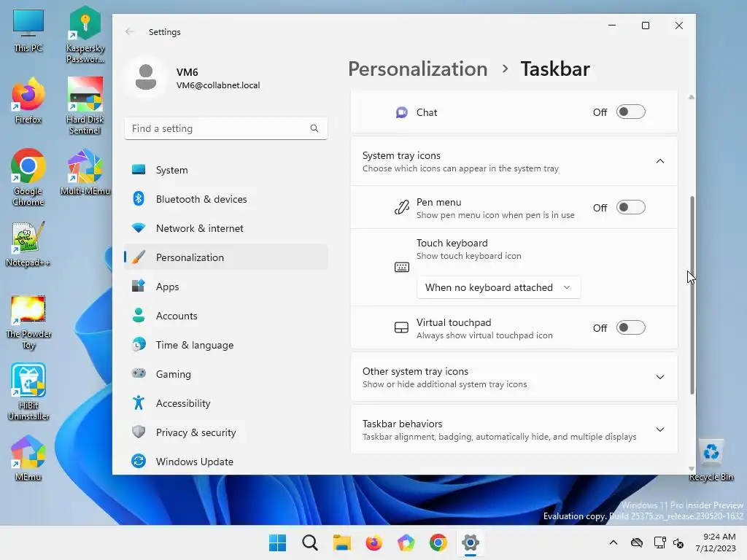Click the network display tray icon

point(659,542)
